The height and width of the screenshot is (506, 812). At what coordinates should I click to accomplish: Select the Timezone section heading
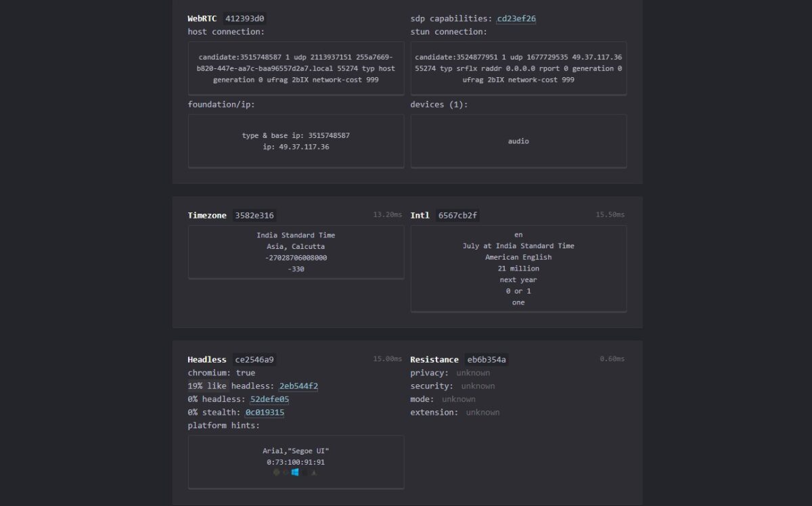pos(207,216)
